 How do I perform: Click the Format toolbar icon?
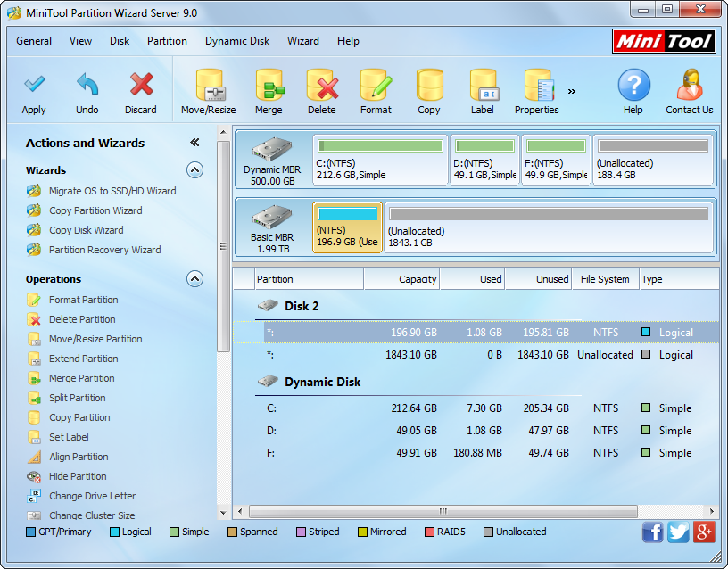tap(376, 85)
